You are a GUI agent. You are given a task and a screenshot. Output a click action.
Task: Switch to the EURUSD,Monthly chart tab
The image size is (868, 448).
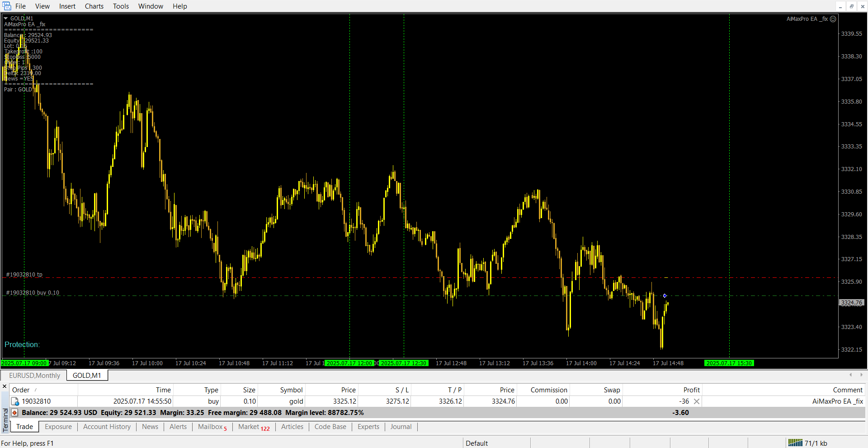34,376
